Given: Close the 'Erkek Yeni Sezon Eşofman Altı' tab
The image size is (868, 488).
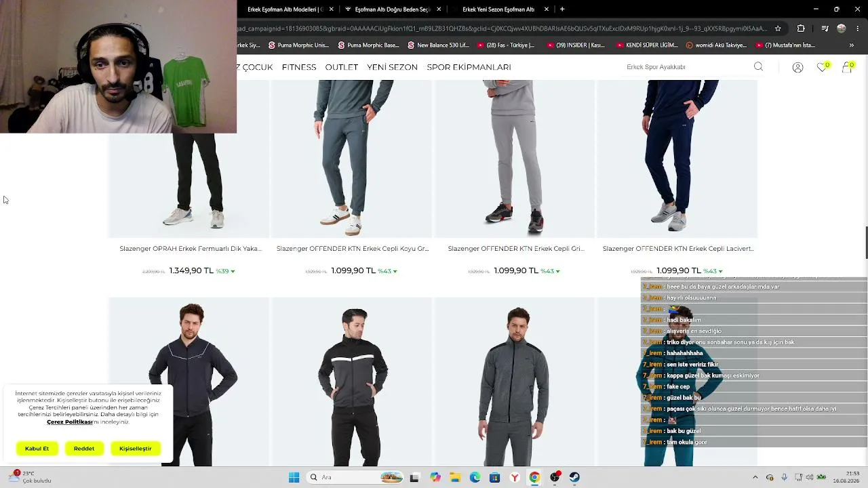Looking at the screenshot, I should tap(547, 9).
